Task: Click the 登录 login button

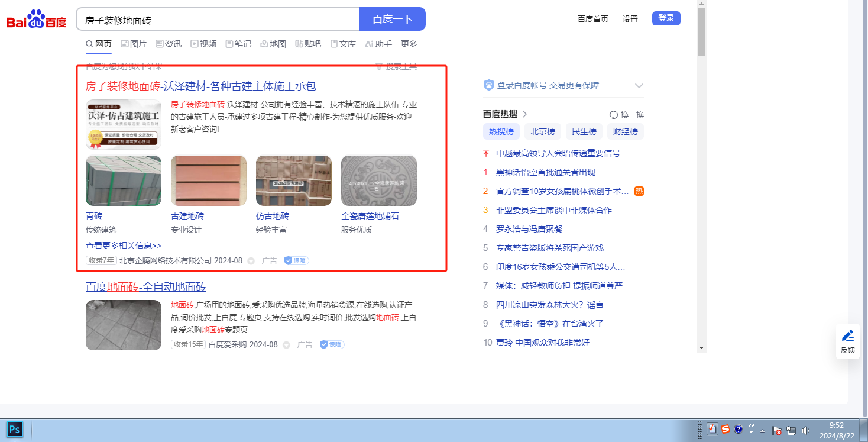Action: pyautogui.click(x=666, y=18)
